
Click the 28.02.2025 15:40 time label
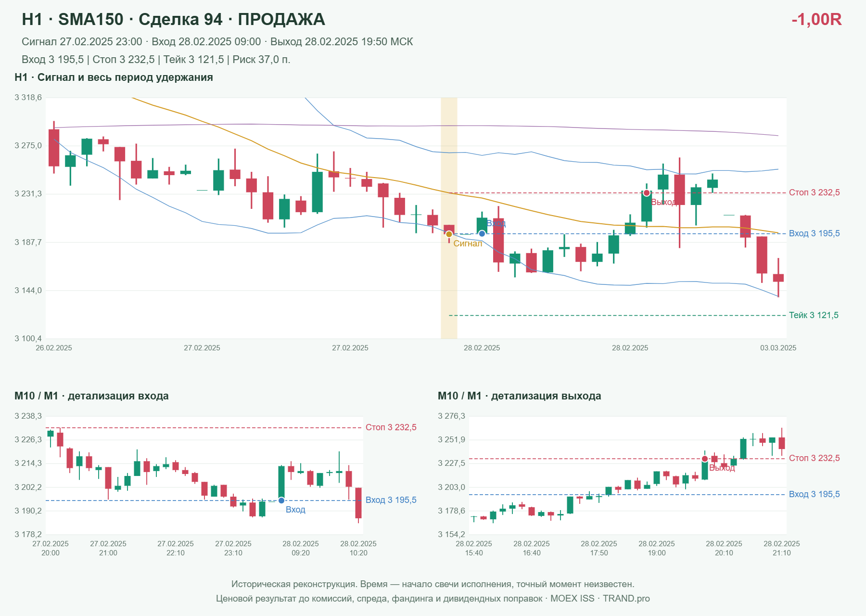pos(474,548)
